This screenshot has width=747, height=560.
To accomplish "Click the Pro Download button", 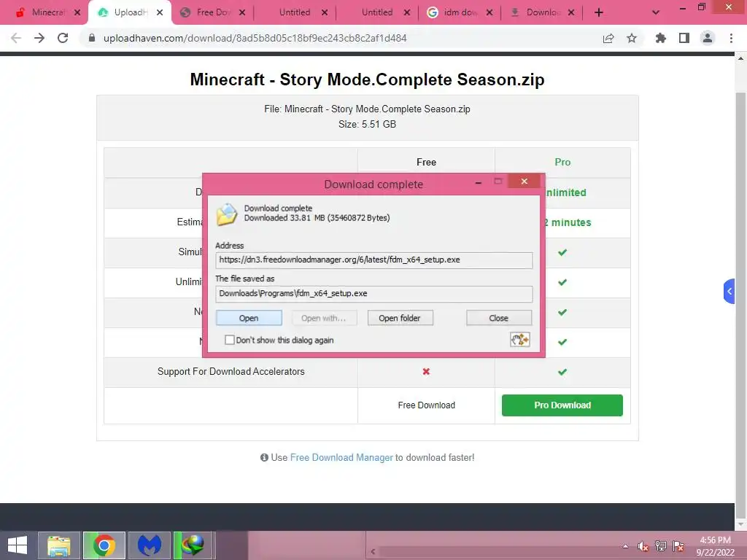I will (562, 405).
